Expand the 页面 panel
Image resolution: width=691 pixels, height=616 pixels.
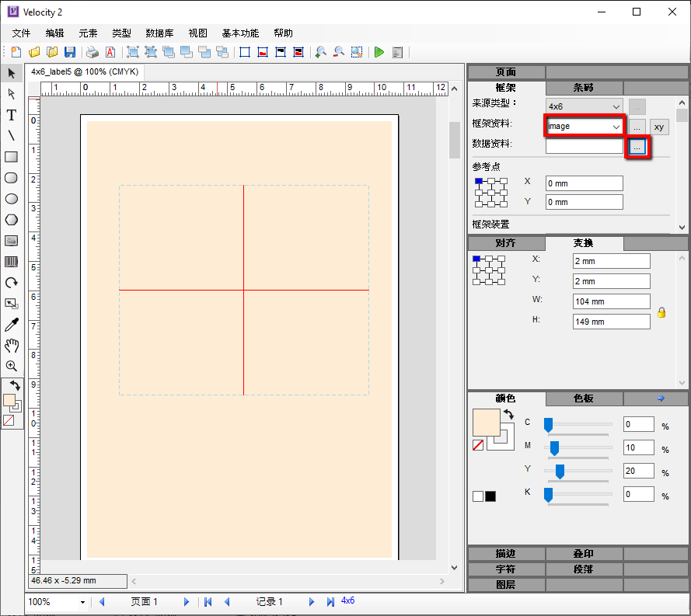click(x=506, y=71)
